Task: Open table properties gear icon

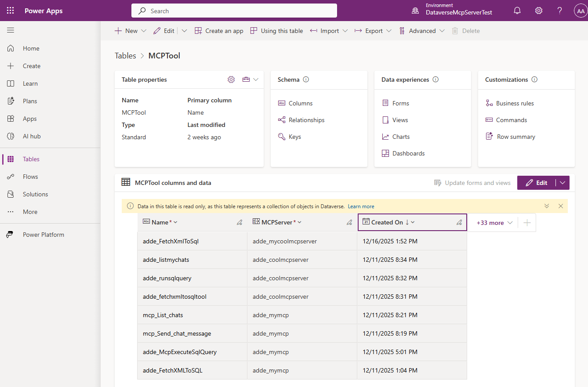Action: [231, 80]
